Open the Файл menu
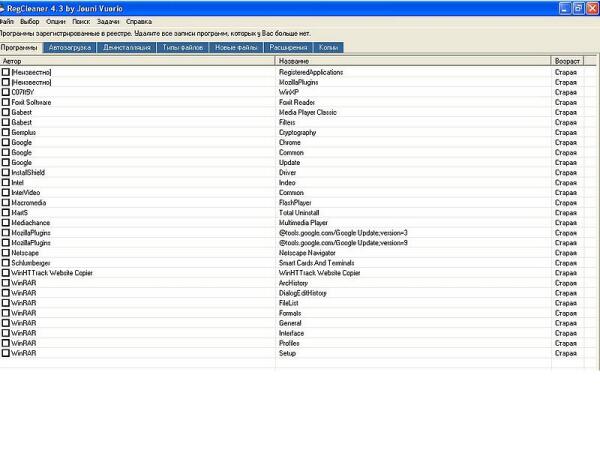This screenshot has height=450, width=600. pos(7,20)
